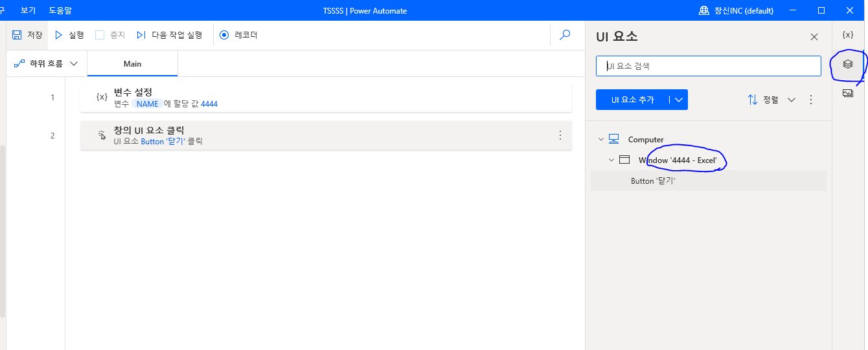Switch to the Main tab
The height and width of the screenshot is (350, 868).
[133, 63]
